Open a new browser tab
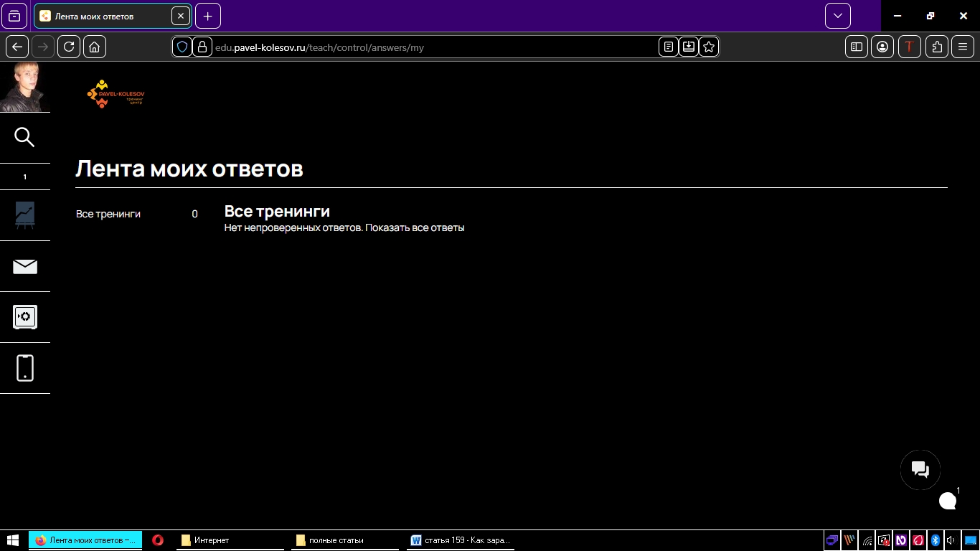Screen dimensions: 980x551 tap(207, 16)
